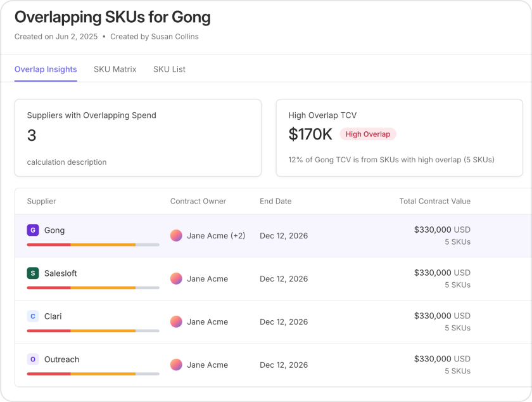Switch to the SKU List tab
The width and height of the screenshot is (532, 402).
[169, 69]
